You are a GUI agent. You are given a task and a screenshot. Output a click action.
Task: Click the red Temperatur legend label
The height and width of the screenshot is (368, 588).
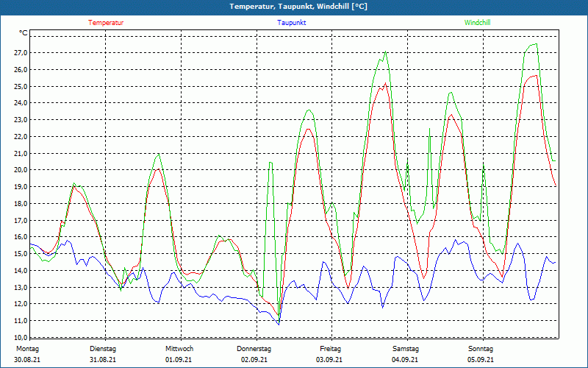(106, 23)
